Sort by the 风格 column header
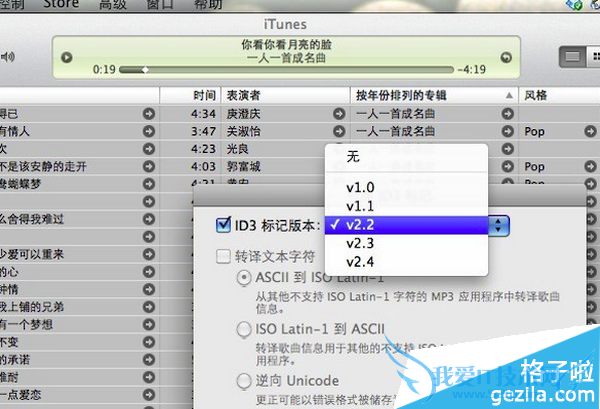 [559, 95]
